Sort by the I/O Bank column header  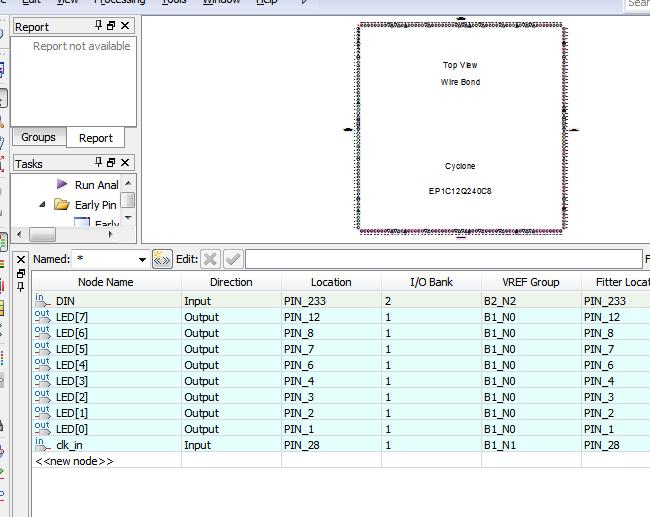click(x=431, y=282)
